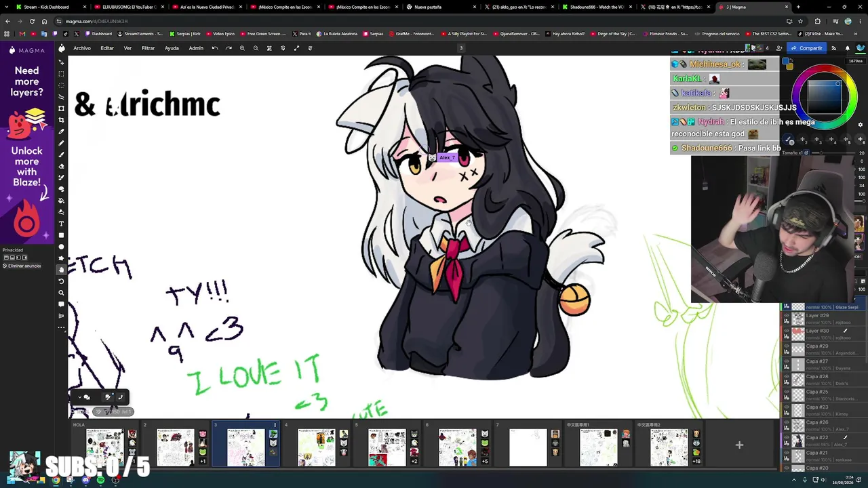Select the rectangular selection tool
This screenshot has height=488, width=868.
[61, 74]
